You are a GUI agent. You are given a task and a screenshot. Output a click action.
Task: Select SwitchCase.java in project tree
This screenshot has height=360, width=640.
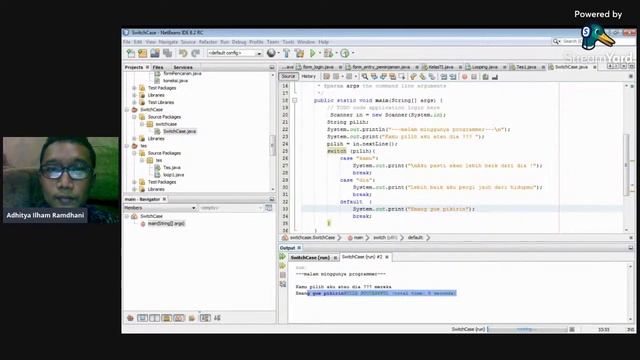pyautogui.click(x=180, y=131)
